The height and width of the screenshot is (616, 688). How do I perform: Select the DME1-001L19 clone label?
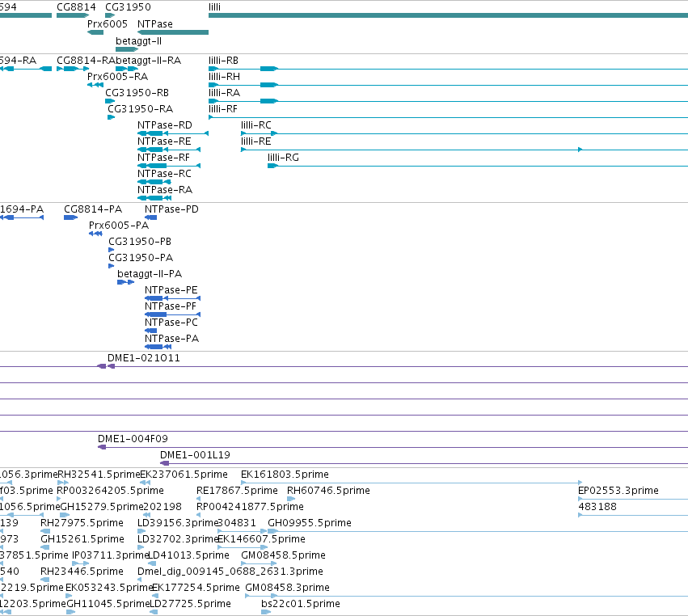click(x=195, y=455)
